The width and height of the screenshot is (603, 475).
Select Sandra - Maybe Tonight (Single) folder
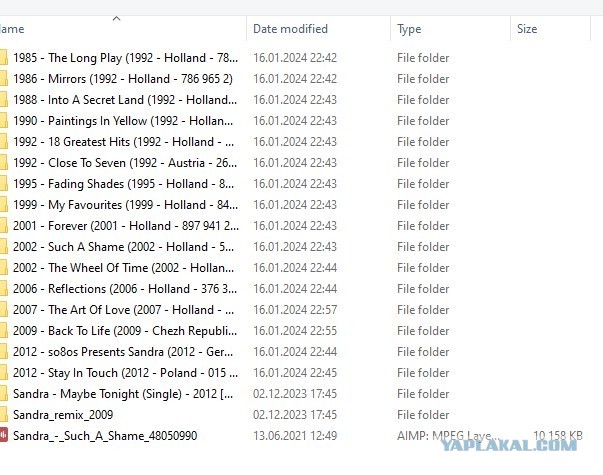tap(123, 394)
